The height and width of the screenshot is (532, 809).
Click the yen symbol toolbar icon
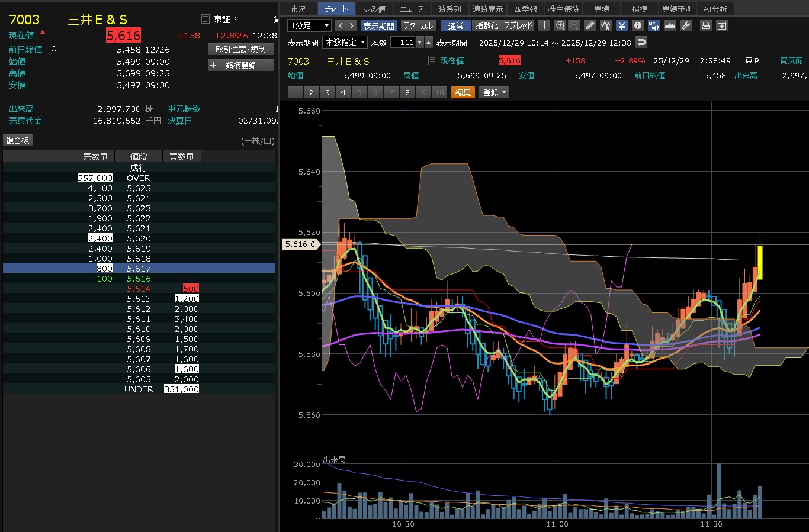pyautogui.click(x=621, y=25)
